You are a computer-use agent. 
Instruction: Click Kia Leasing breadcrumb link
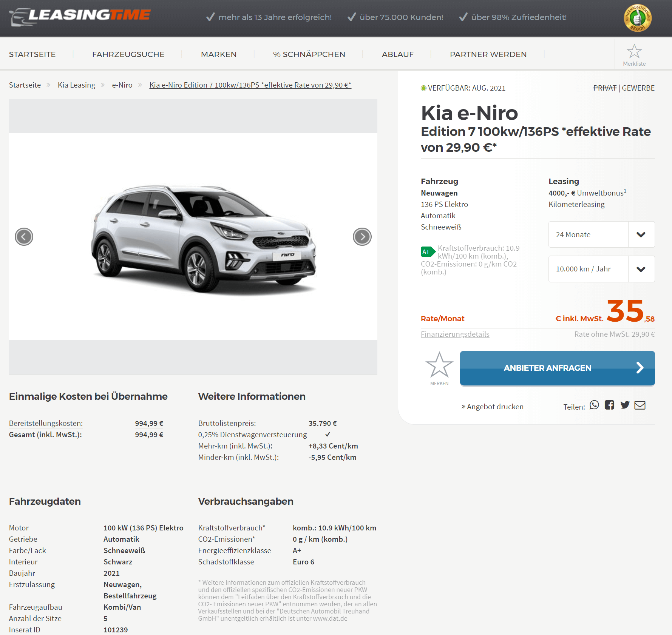point(76,85)
